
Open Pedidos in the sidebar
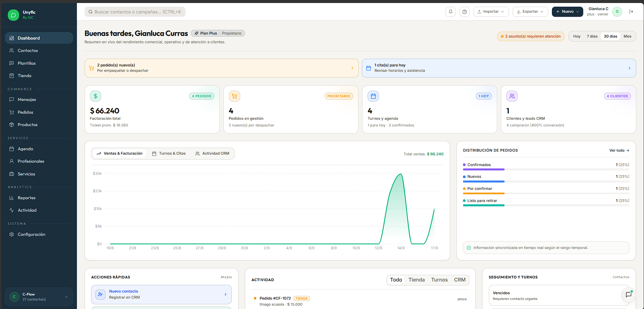coord(39,112)
